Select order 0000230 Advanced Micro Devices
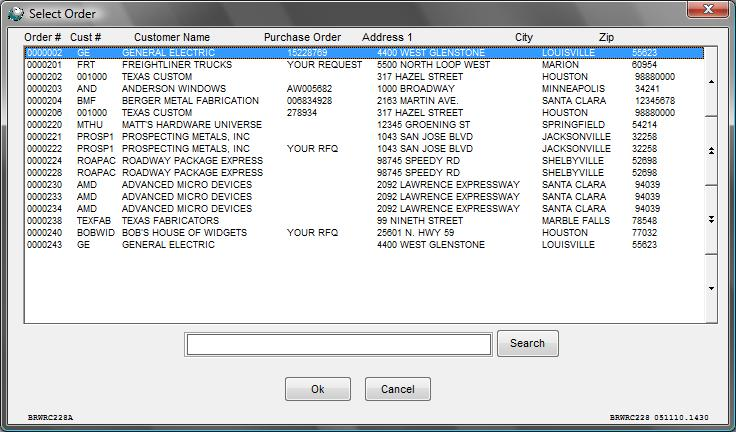Screen dimensions: 736x432 click(365, 185)
